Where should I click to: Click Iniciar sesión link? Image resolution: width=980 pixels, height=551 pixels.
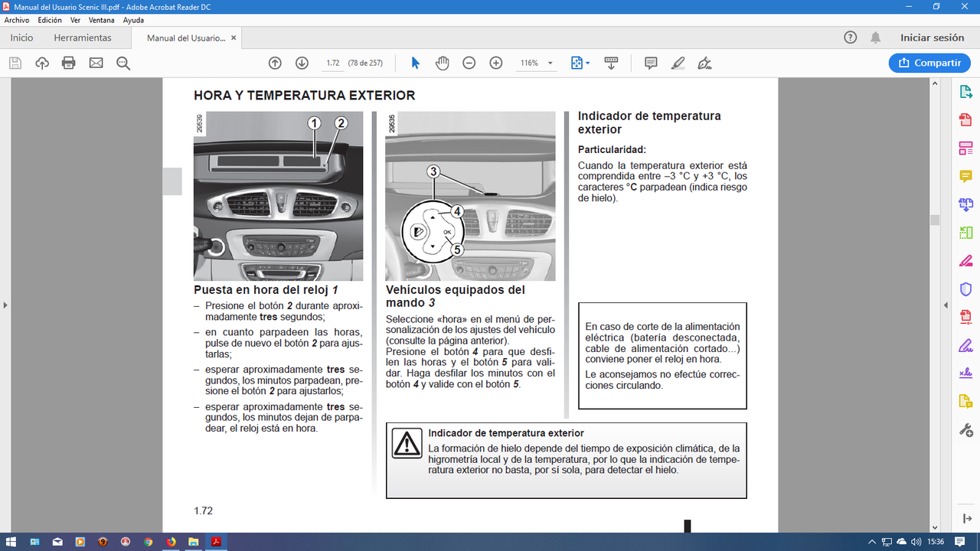(933, 37)
